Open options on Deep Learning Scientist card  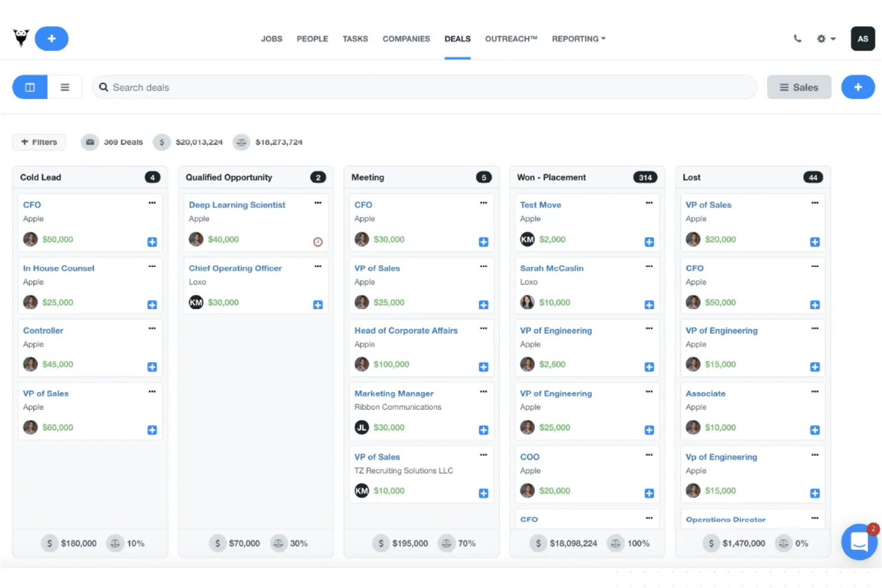pyautogui.click(x=318, y=203)
